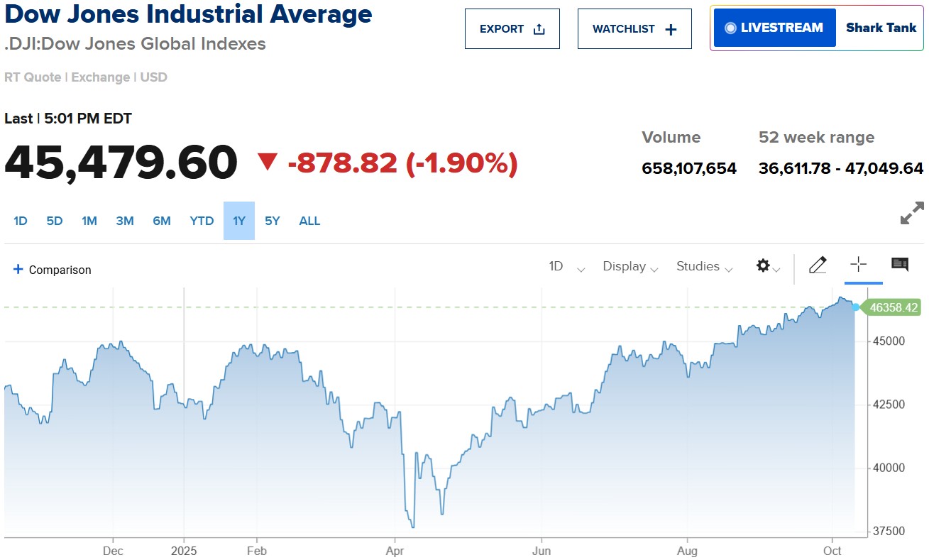Toggle the crosshair cursor tool

859,265
